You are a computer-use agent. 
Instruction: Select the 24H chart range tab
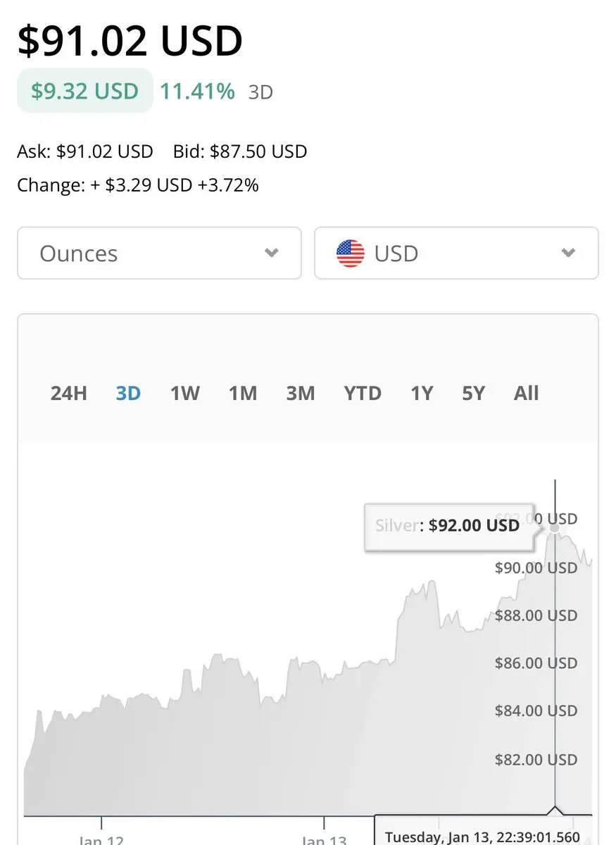coord(68,393)
